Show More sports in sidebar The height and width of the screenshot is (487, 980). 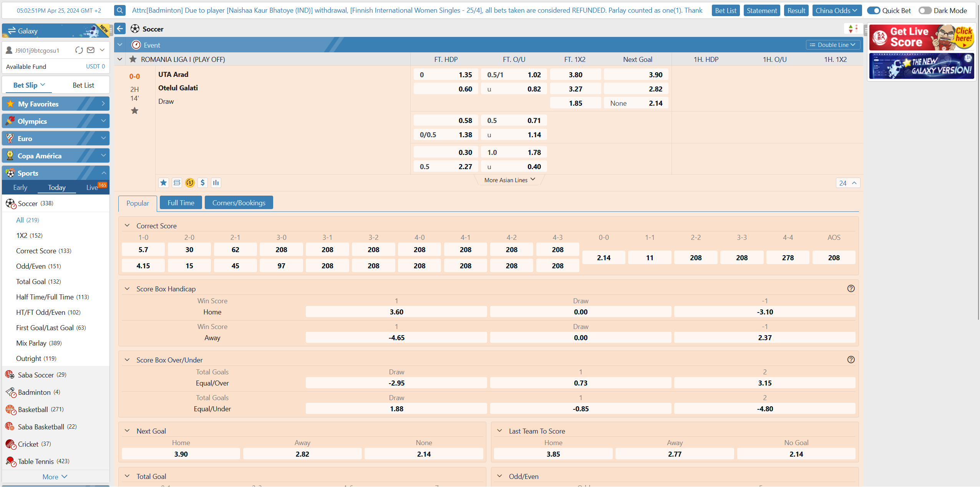pyautogui.click(x=55, y=477)
